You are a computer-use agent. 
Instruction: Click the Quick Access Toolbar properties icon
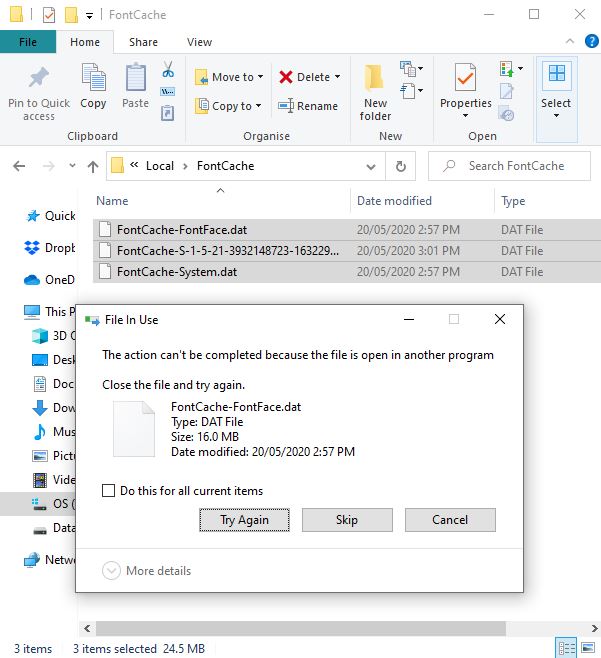[x=49, y=15]
